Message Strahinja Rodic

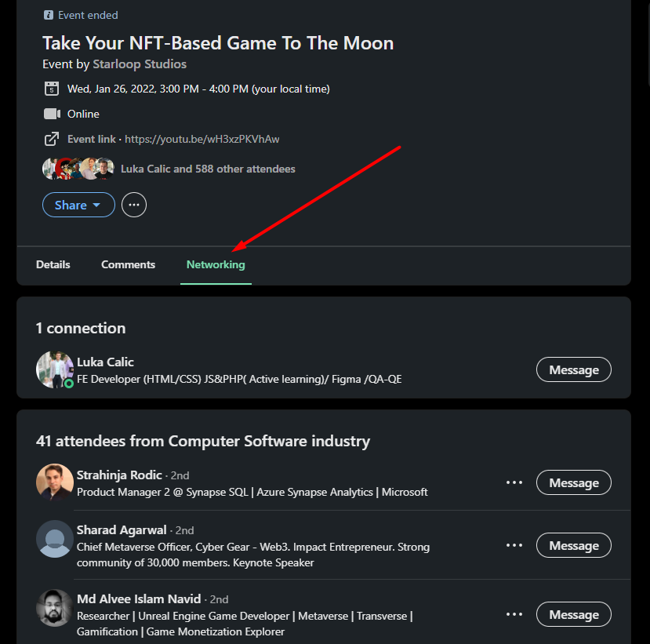pos(573,482)
